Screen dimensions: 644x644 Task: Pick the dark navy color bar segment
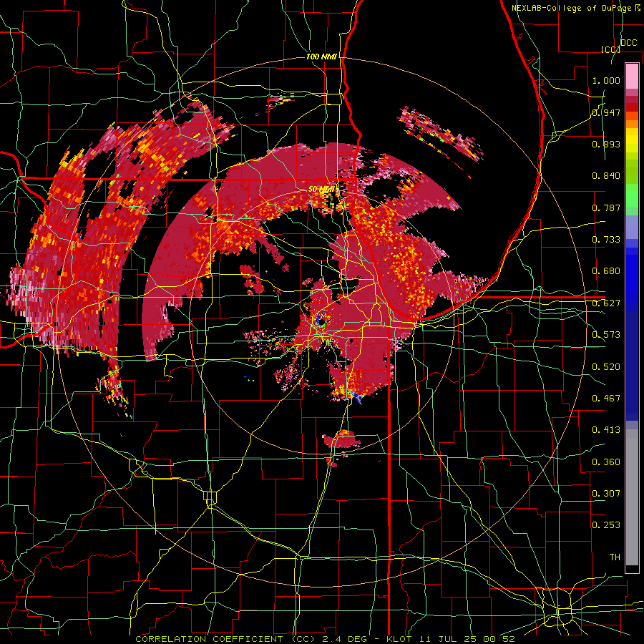coord(632,366)
